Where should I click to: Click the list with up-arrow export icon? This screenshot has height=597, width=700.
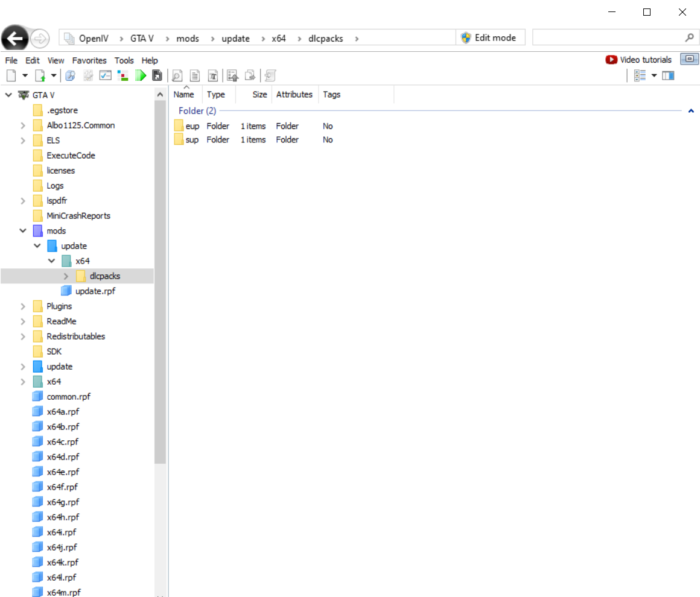[x=232, y=75]
